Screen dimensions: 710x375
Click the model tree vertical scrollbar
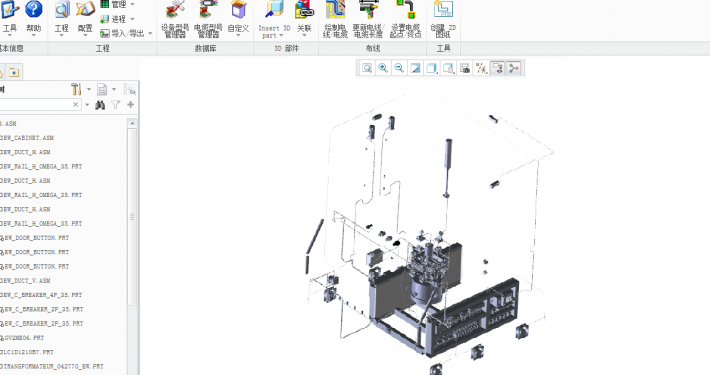point(132,217)
